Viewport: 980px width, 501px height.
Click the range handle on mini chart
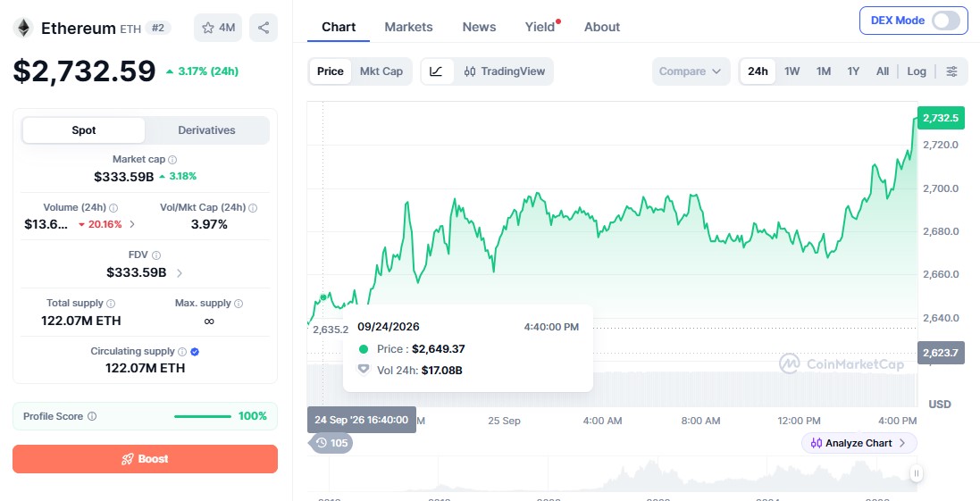(917, 473)
